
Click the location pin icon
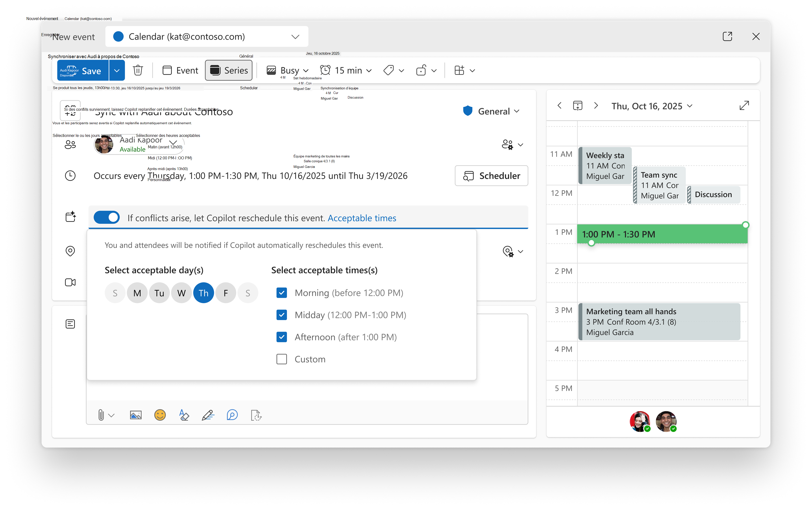click(70, 251)
